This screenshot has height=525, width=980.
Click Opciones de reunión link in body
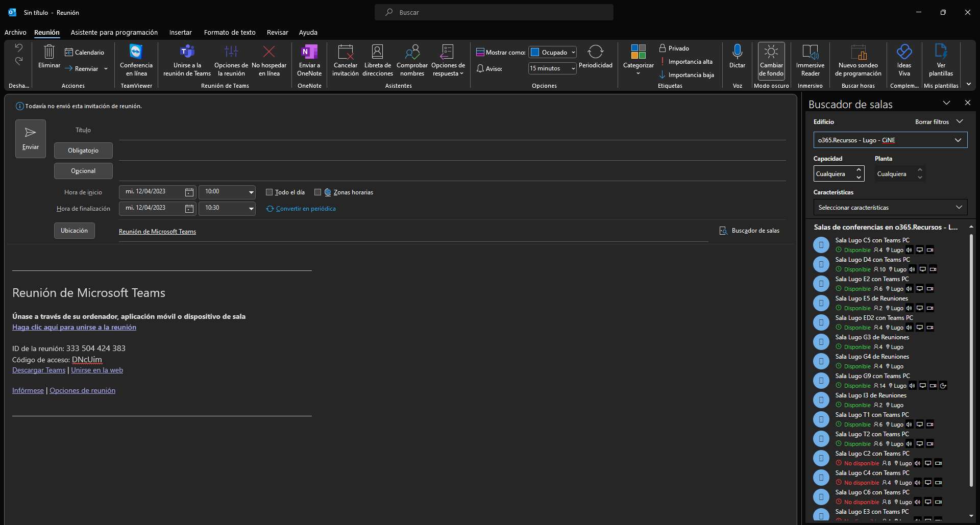point(82,390)
